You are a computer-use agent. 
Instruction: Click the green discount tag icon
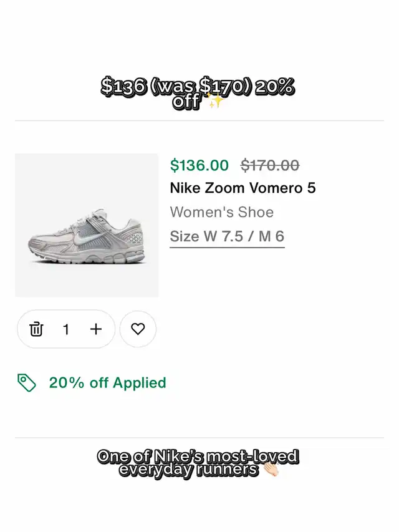(x=27, y=382)
